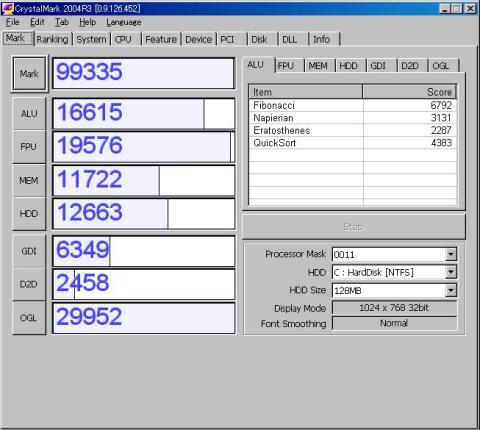Click the total Mark score 99335
Screen dimensions: 480x430
(144, 73)
